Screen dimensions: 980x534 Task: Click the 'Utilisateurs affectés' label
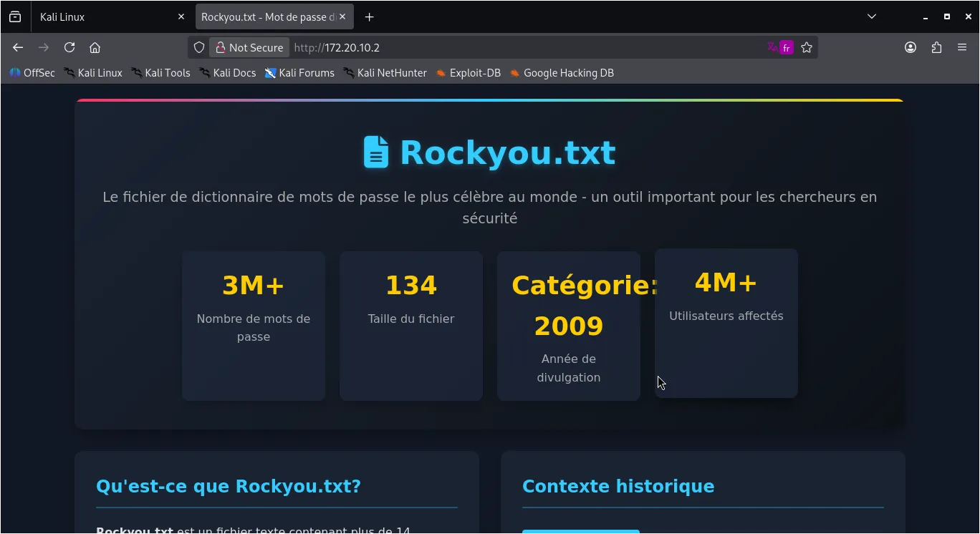726,316
